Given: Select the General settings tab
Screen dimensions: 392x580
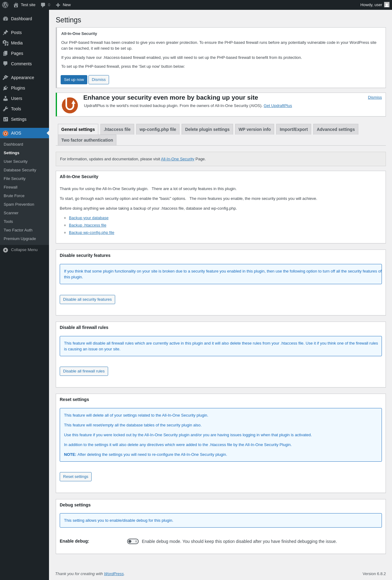Looking at the screenshot, I should (78, 129).
